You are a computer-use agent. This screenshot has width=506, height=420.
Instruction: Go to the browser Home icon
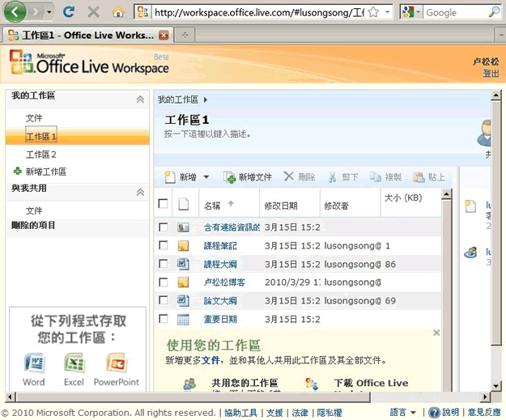(x=118, y=12)
